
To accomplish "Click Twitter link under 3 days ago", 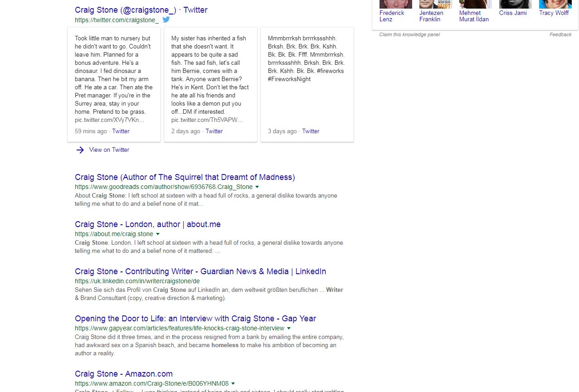I will 311,131.
